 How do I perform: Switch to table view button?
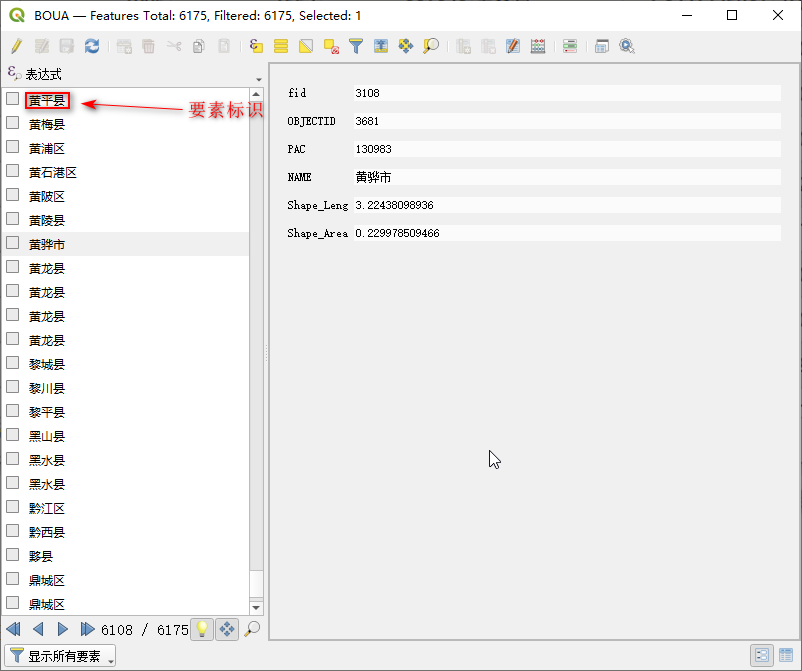786,655
